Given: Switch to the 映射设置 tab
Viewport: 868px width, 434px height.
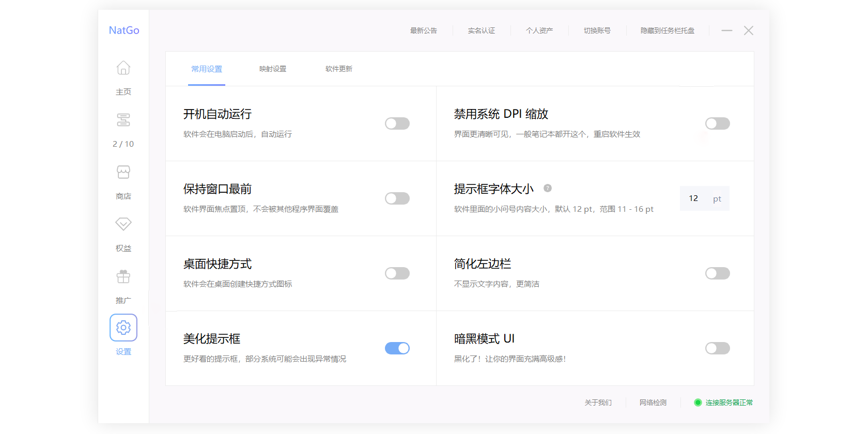Looking at the screenshot, I should click(x=273, y=69).
